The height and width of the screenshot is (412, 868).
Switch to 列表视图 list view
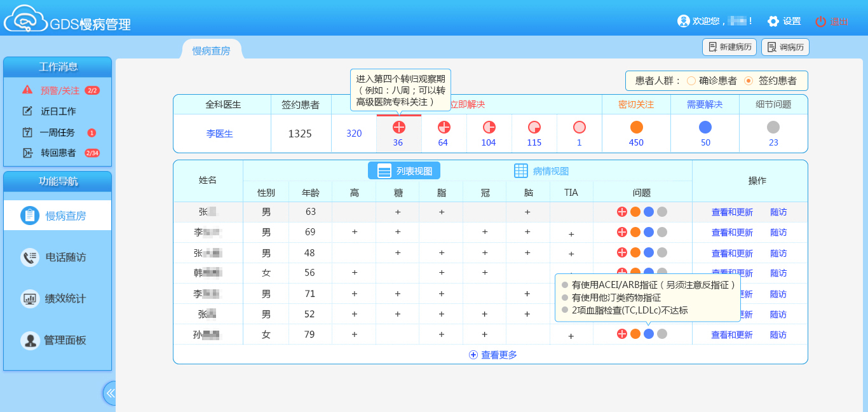click(404, 170)
